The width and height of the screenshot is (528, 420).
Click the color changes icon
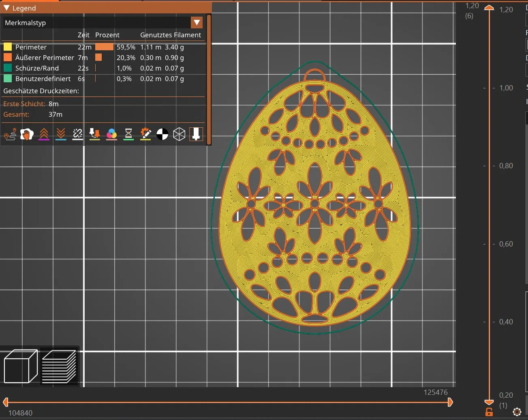tap(111, 134)
